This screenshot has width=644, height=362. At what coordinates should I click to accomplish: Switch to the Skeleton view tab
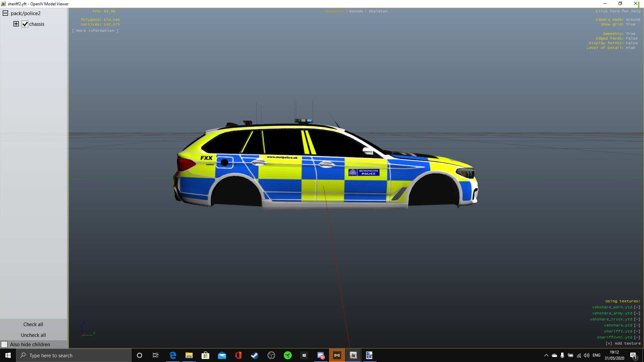[x=378, y=11]
